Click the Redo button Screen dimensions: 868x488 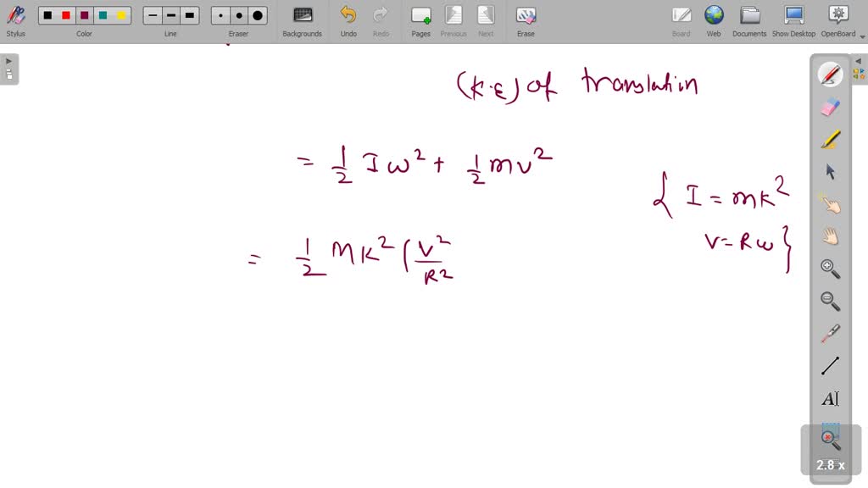(381, 21)
